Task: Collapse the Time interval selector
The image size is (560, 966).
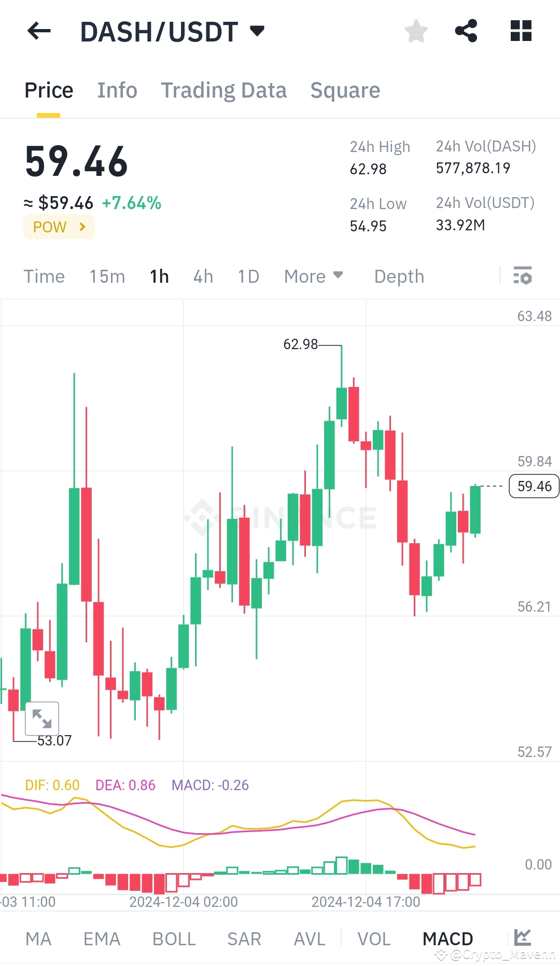Action: click(x=44, y=277)
